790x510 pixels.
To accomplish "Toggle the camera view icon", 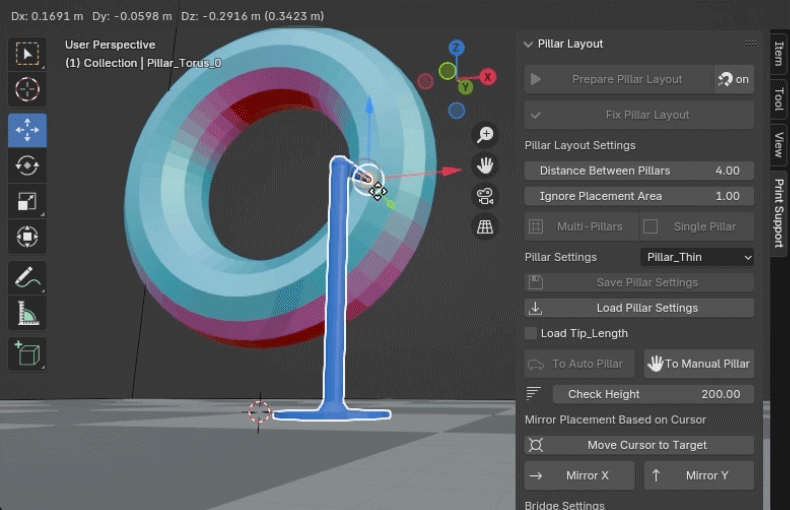I will (x=485, y=196).
